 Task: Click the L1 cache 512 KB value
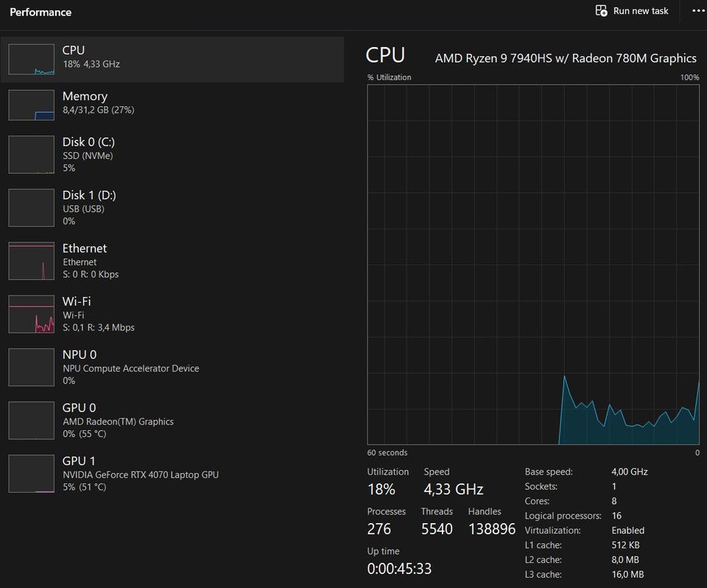[x=626, y=545]
